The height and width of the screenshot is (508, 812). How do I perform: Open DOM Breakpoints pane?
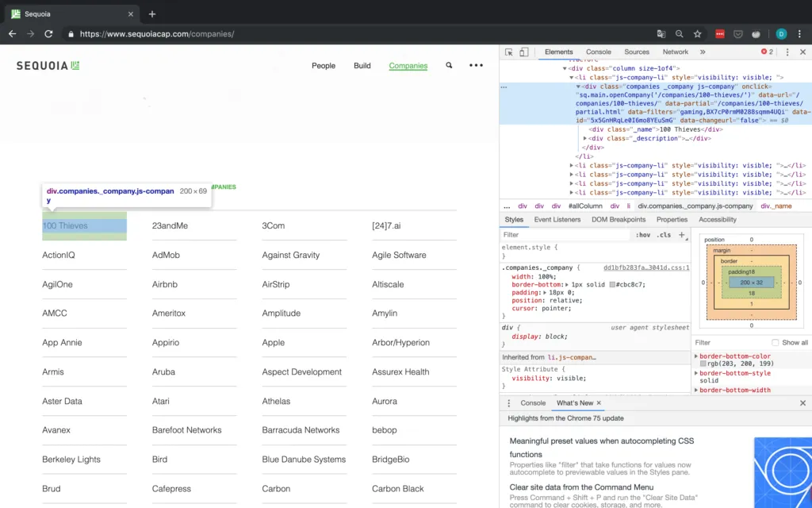(x=619, y=219)
